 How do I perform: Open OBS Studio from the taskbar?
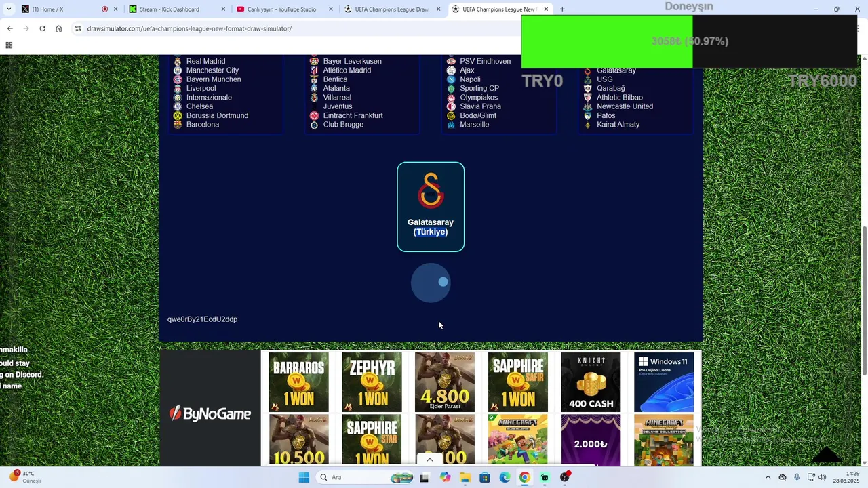click(565, 477)
